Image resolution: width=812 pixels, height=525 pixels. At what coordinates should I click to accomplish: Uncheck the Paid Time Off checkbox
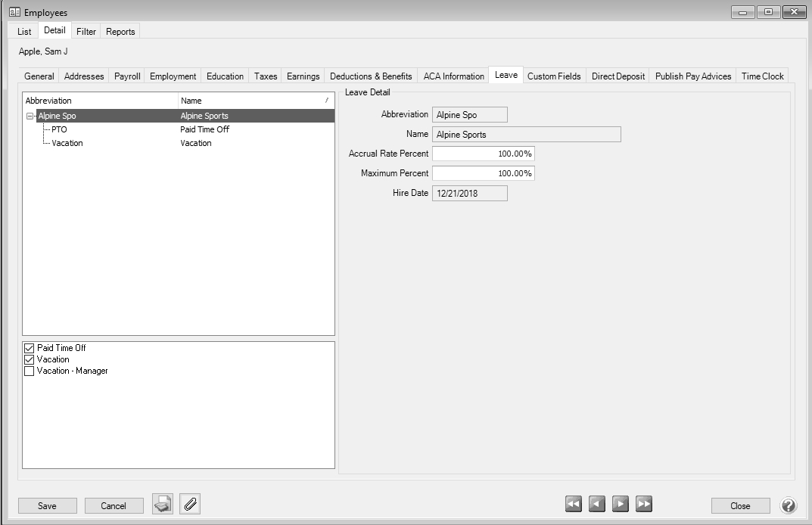(30, 348)
